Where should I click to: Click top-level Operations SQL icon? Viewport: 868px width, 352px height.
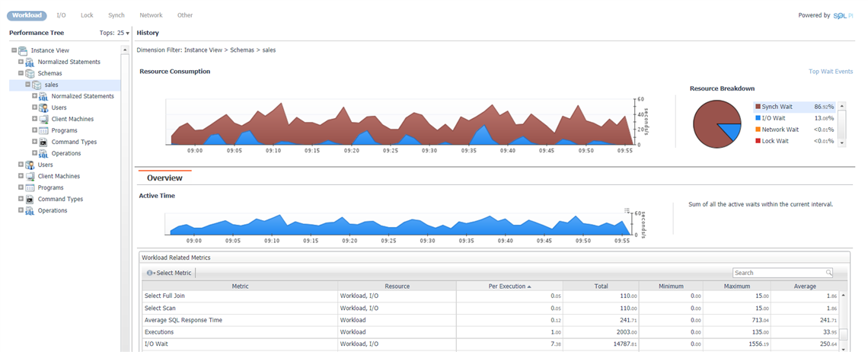(30, 210)
